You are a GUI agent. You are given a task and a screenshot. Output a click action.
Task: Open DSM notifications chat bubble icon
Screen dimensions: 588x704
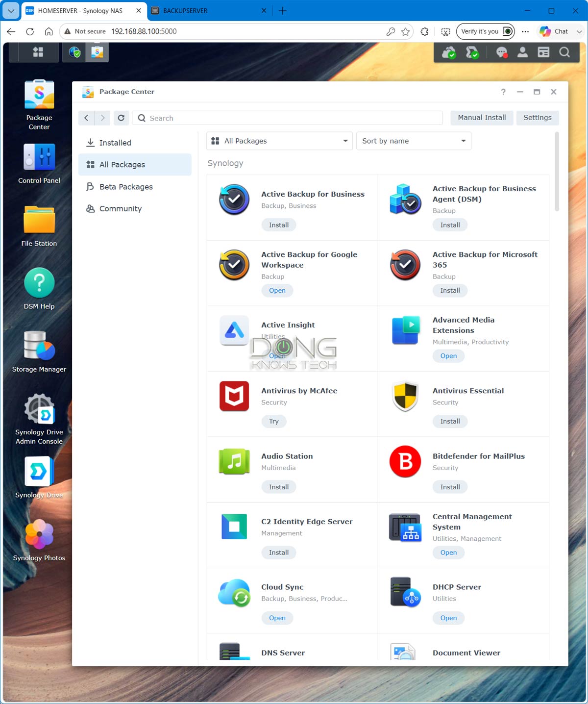click(501, 52)
